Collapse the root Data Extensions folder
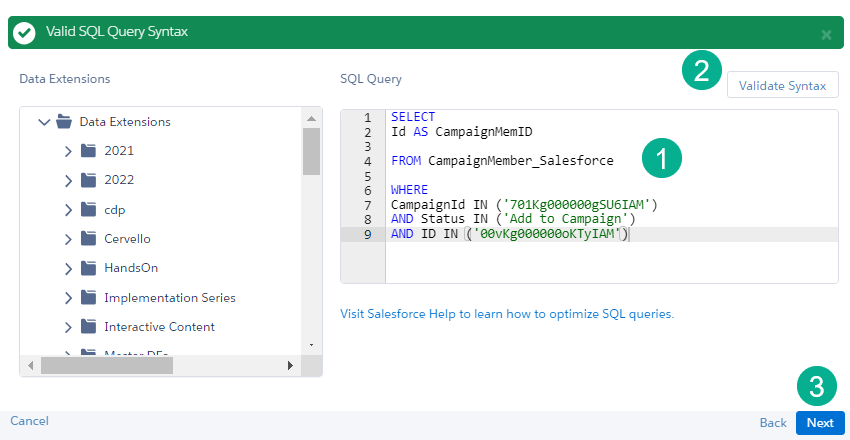Viewport: 850px width, 440px height. pos(44,122)
